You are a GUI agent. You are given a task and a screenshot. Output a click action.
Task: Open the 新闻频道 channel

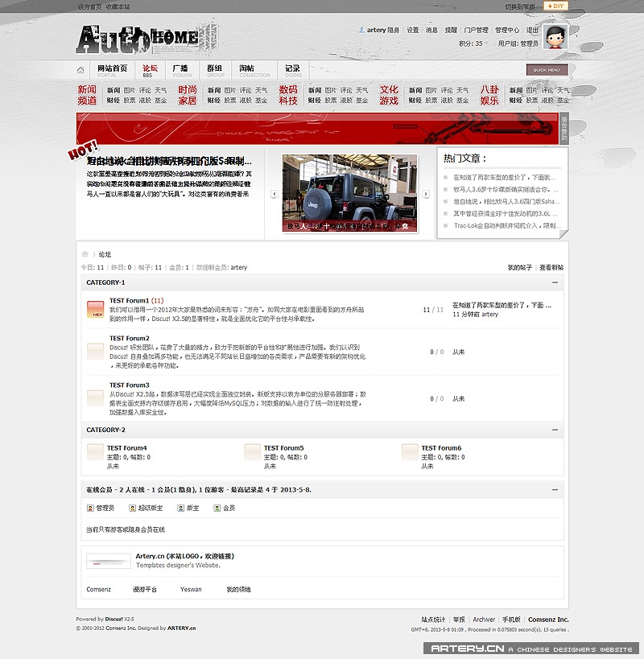[x=87, y=95]
